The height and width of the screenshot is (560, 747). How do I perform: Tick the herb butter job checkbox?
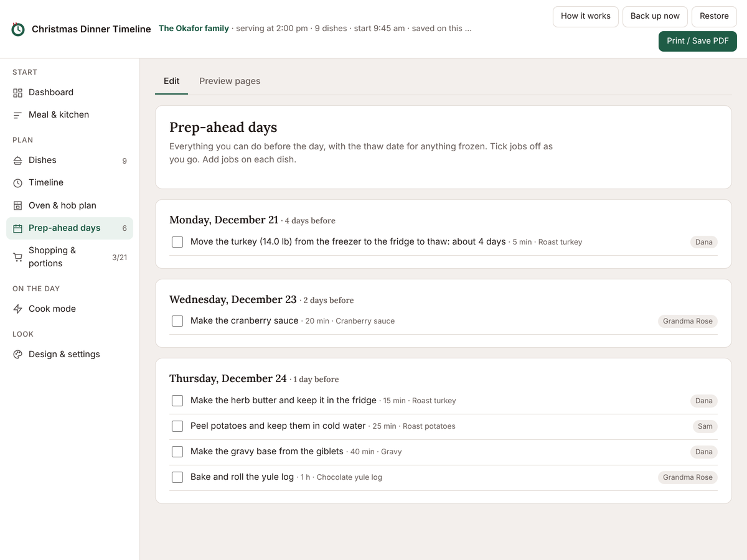(x=177, y=401)
